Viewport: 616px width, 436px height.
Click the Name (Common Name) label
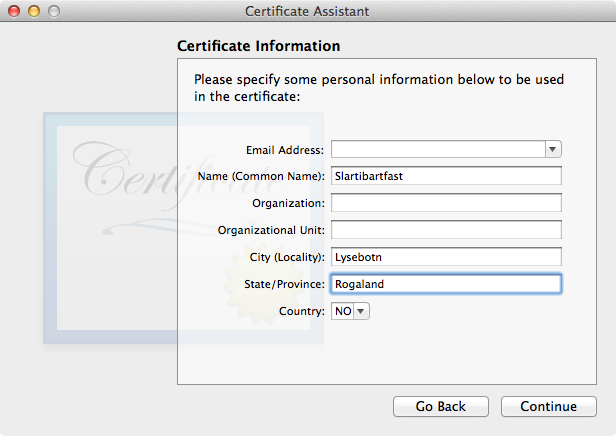click(261, 176)
